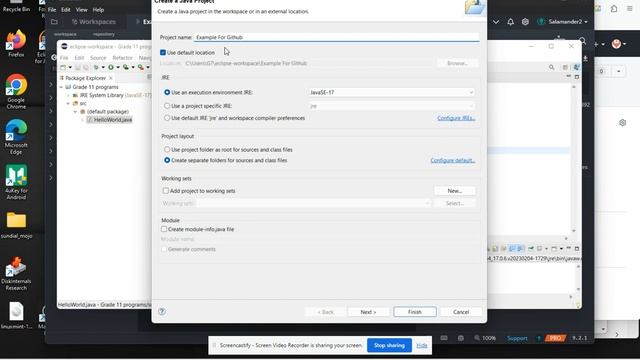
Task: Open the sundial_mojo folder on desktop
Action: [x=16, y=225]
